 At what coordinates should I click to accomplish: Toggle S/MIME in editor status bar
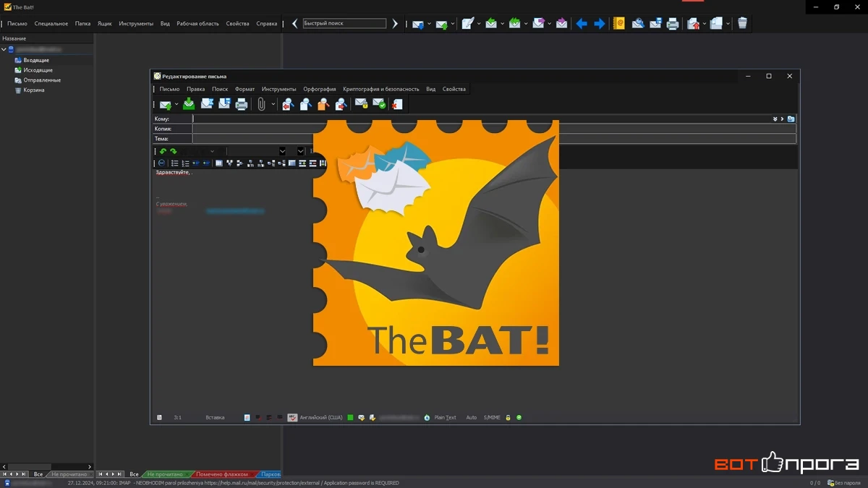coord(492,418)
